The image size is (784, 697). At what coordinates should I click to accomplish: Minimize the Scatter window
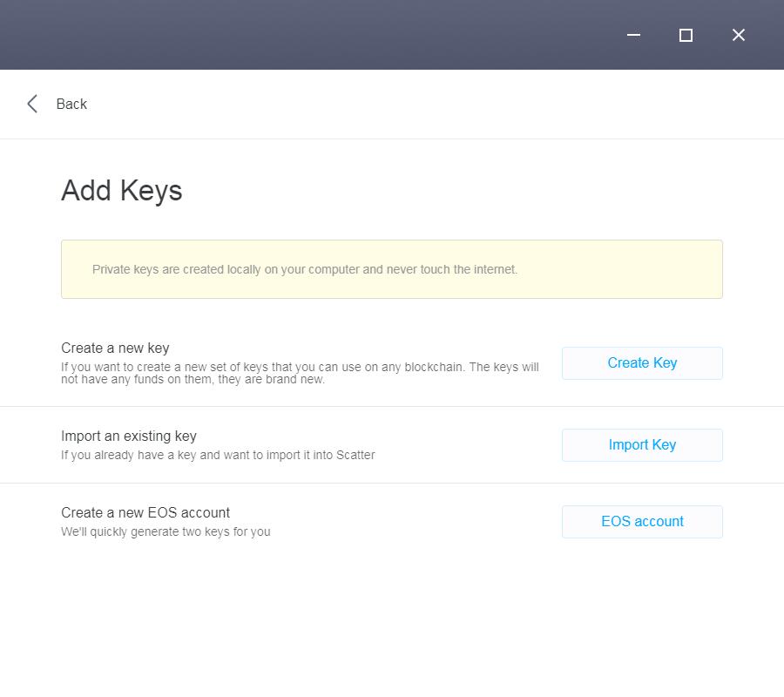(633, 35)
